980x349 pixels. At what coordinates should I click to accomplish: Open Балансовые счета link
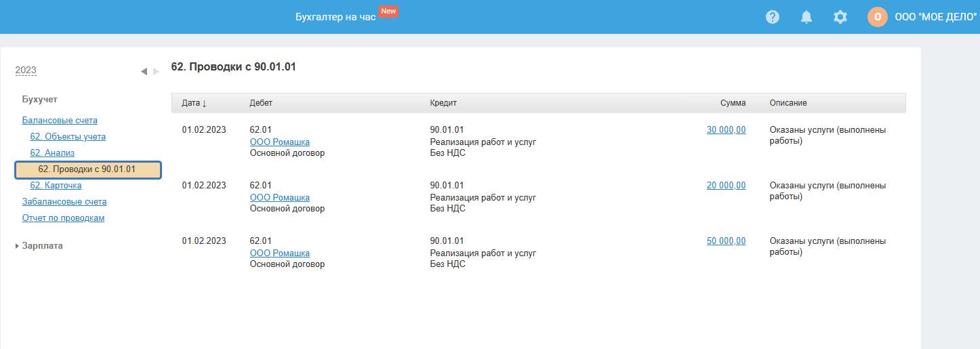point(60,121)
